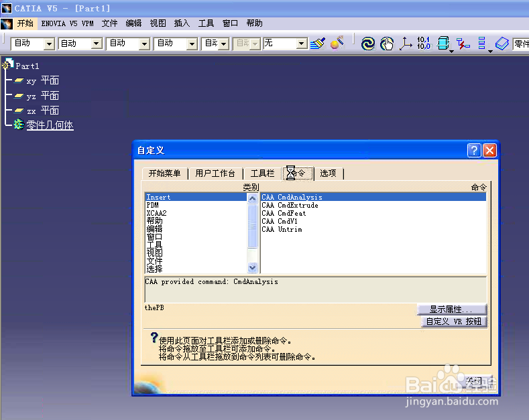Click category list scroll-down arrow
The height and width of the screenshot is (420, 529).
[x=252, y=268]
